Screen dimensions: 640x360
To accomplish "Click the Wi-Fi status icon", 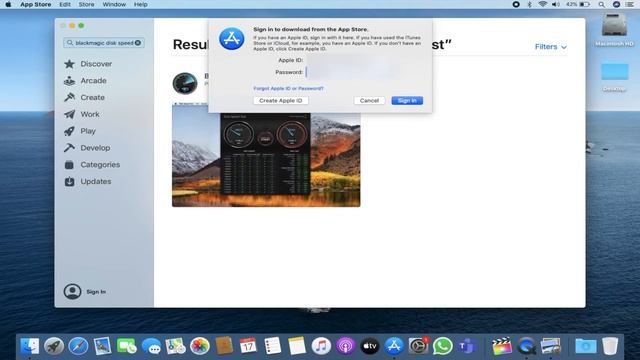I will point(542,4).
